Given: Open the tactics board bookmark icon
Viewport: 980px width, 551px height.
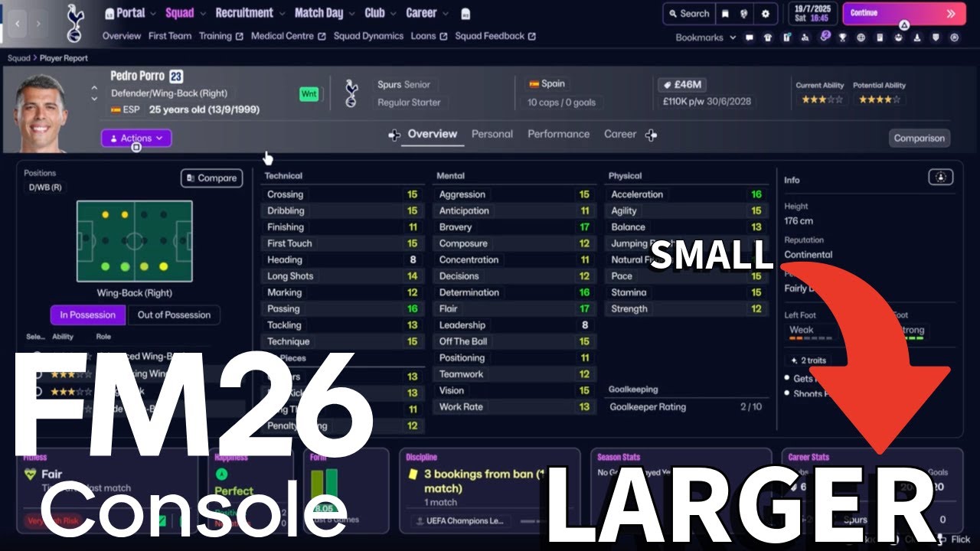Looking at the screenshot, I should click(786, 37).
